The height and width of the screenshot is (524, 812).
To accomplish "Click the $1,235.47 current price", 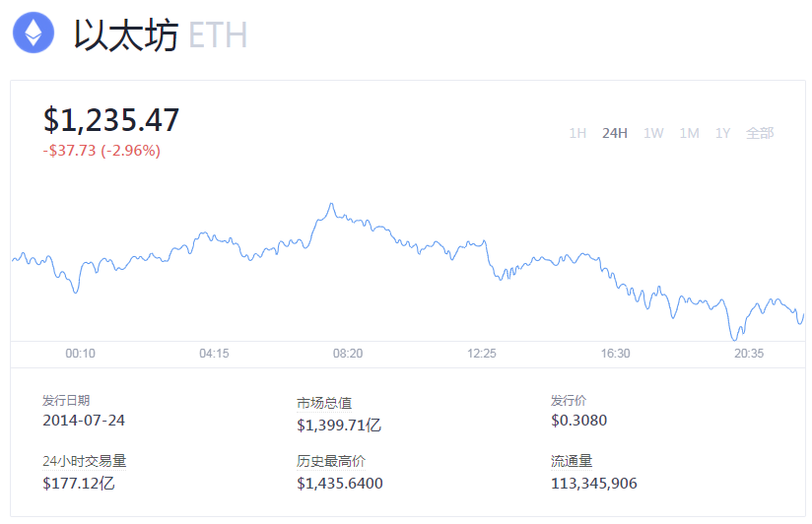I will (x=111, y=120).
